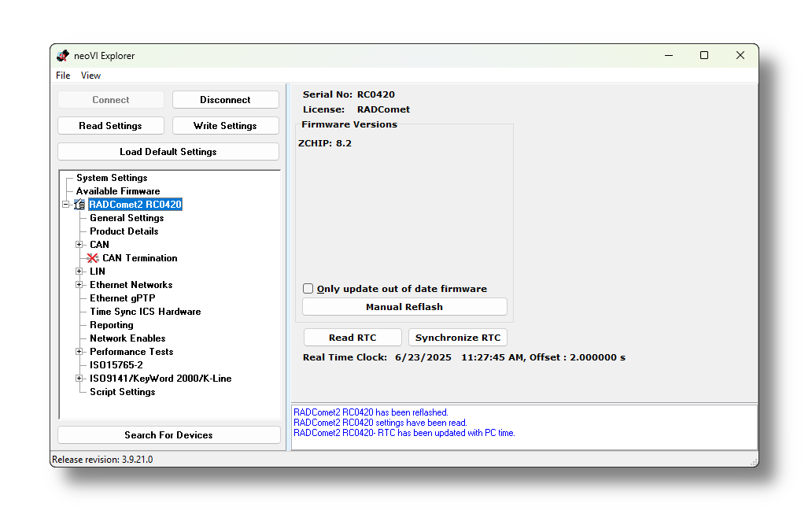Click the Search For Devices button

coord(169,435)
